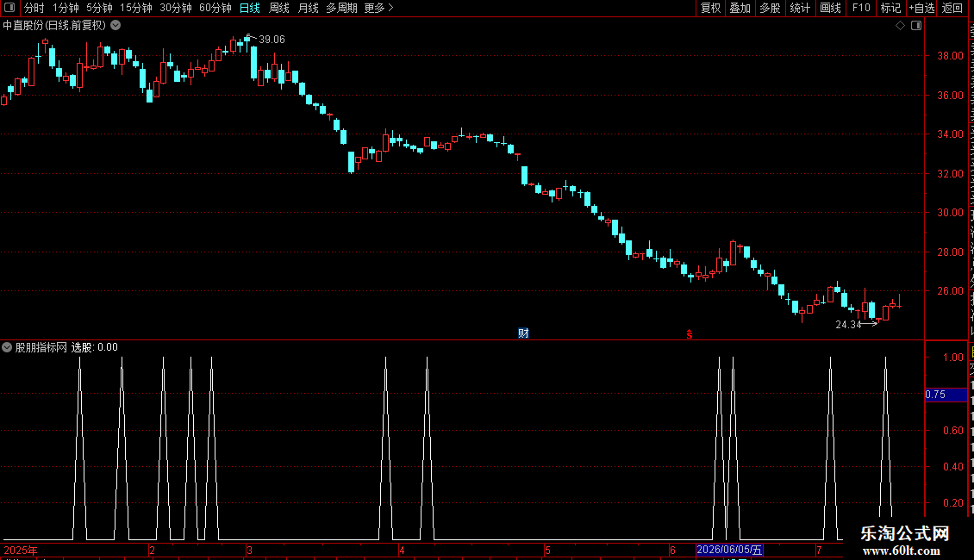Click the 叠加 overlay button
Image resolution: width=974 pixels, height=560 pixels.
[x=740, y=8]
